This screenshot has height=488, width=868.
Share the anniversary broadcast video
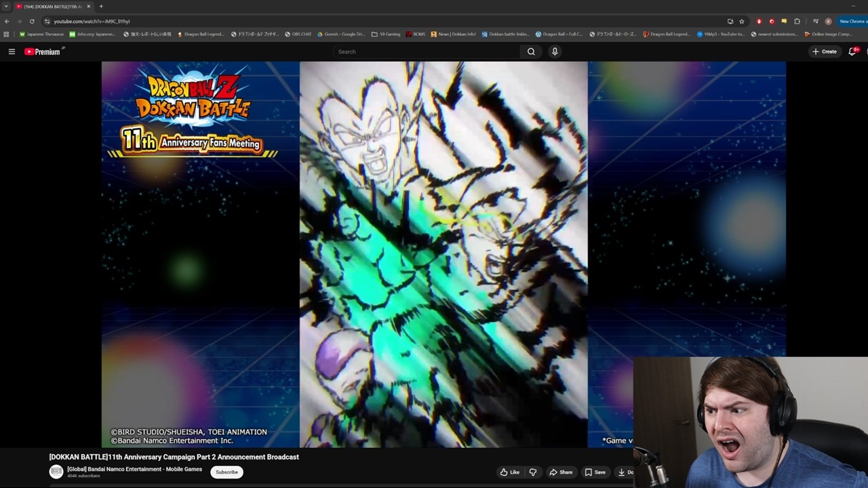click(561, 472)
